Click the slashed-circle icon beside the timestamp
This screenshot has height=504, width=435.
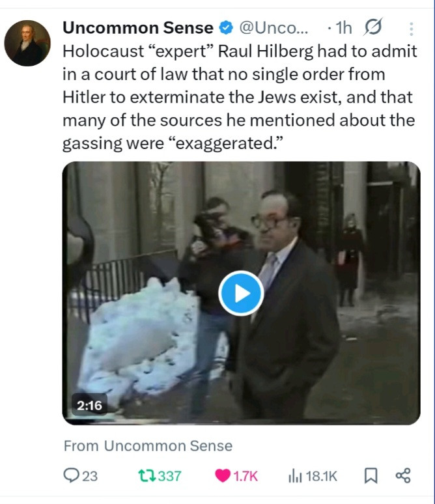374,28
